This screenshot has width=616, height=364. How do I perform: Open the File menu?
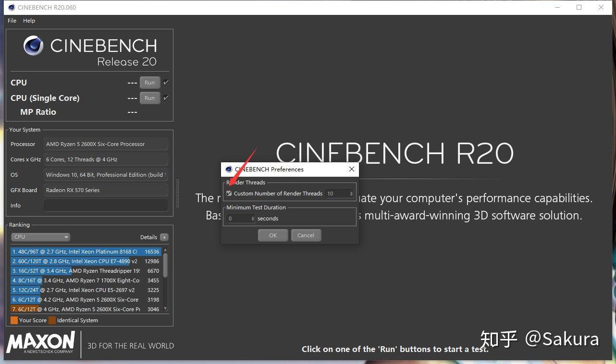point(12,21)
